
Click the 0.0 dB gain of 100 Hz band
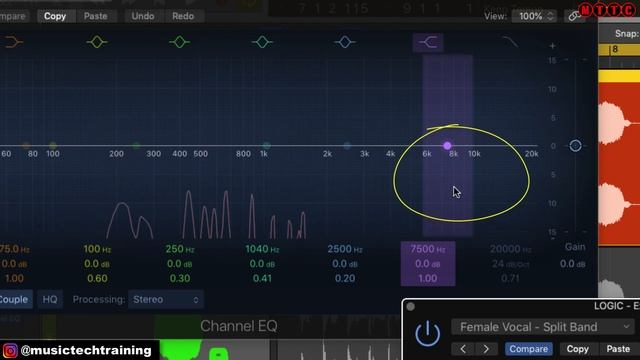coord(97,264)
